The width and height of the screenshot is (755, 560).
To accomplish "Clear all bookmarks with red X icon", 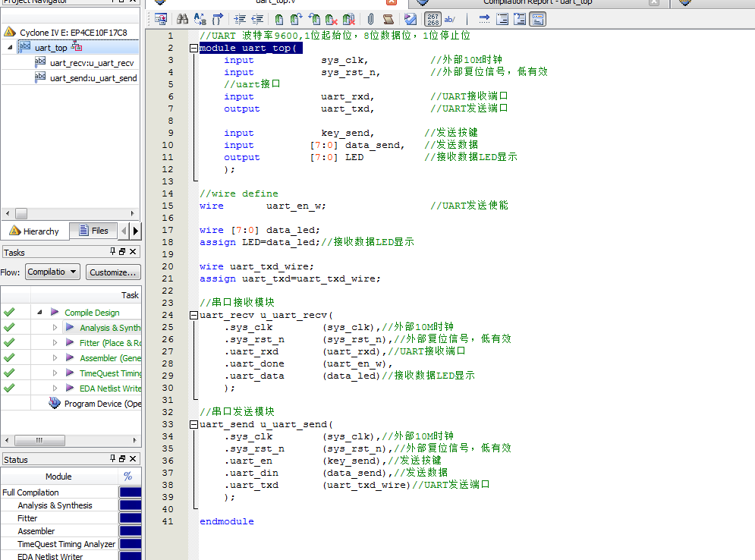I will (x=348, y=19).
